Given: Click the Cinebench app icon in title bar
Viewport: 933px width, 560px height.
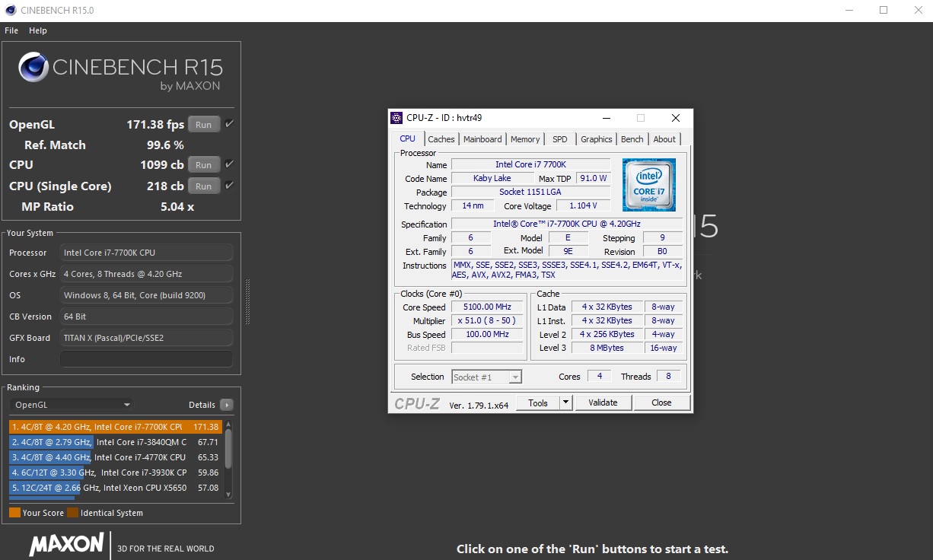Looking at the screenshot, I should [x=11, y=10].
